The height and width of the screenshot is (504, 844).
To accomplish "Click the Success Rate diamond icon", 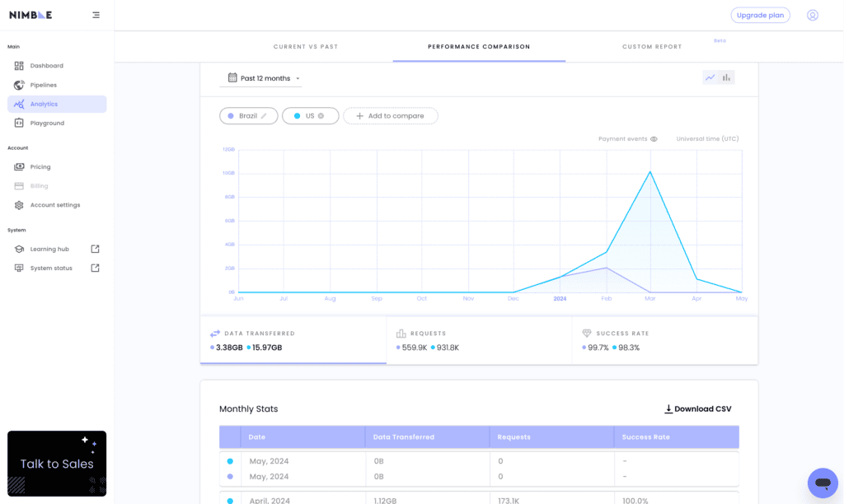I will coord(587,334).
